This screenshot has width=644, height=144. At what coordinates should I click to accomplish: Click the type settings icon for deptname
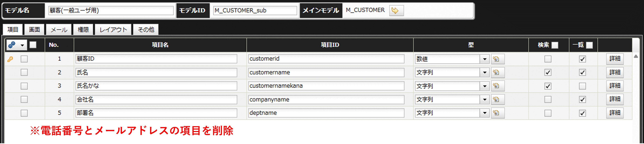[497, 113]
